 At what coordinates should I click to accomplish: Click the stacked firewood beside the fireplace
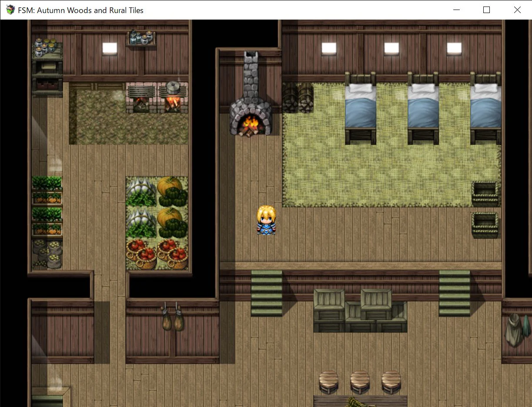(298, 98)
